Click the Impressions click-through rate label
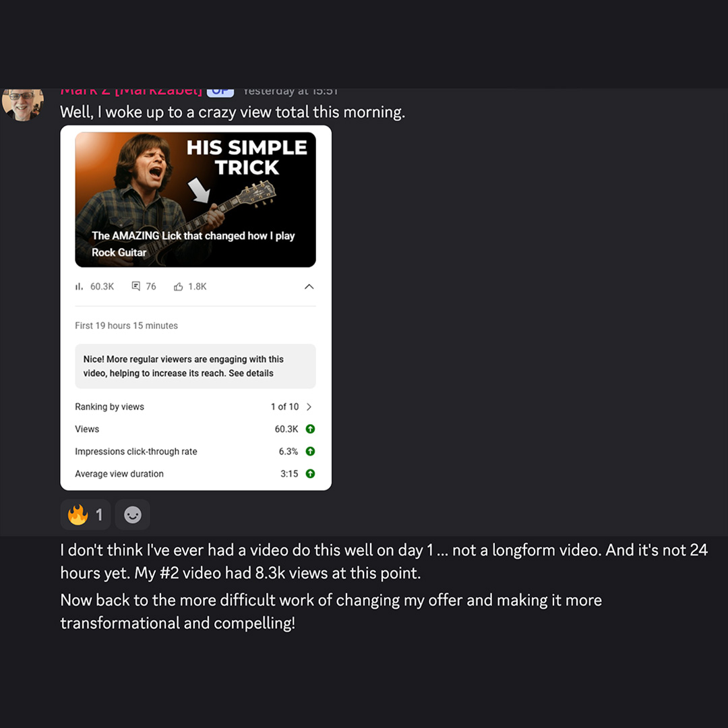 point(136,451)
